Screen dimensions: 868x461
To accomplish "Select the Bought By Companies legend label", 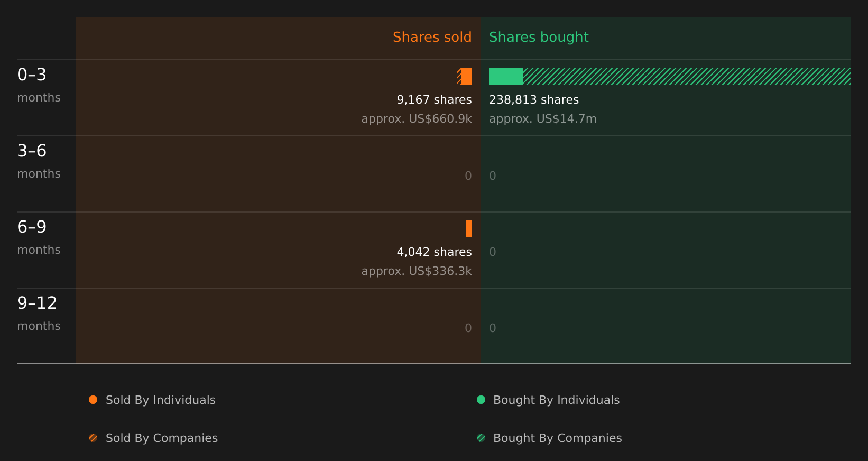I will pyautogui.click(x=557, y=438).
